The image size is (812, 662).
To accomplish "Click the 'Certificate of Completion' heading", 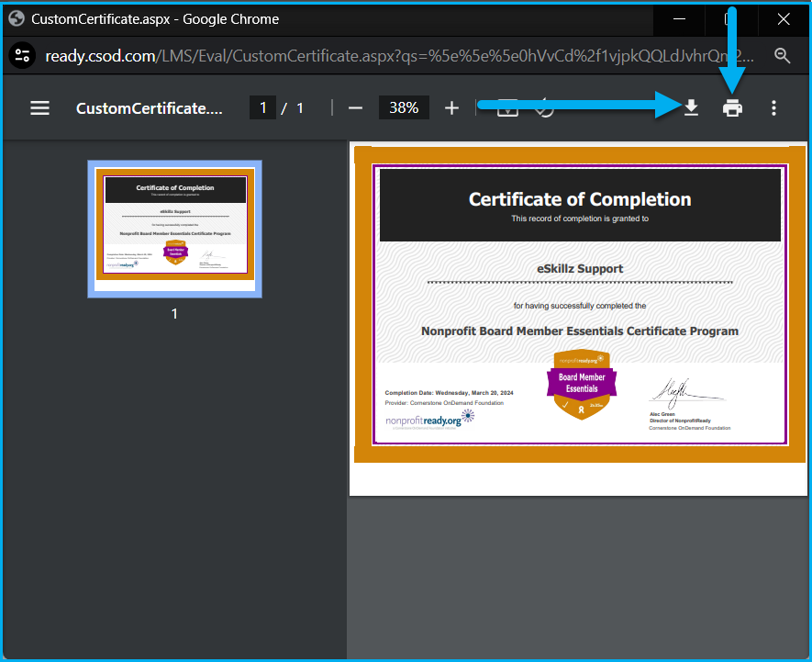I will pos(580,199).
